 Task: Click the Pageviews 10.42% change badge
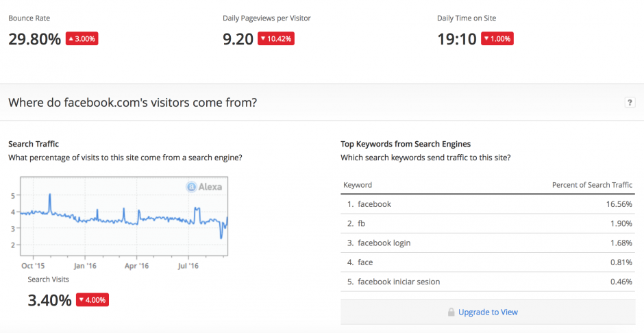point(276,39)
